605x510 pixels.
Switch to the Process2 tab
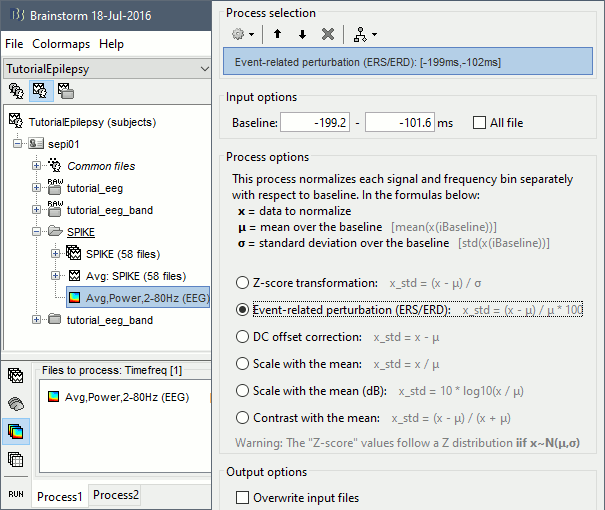click(116, 495)
